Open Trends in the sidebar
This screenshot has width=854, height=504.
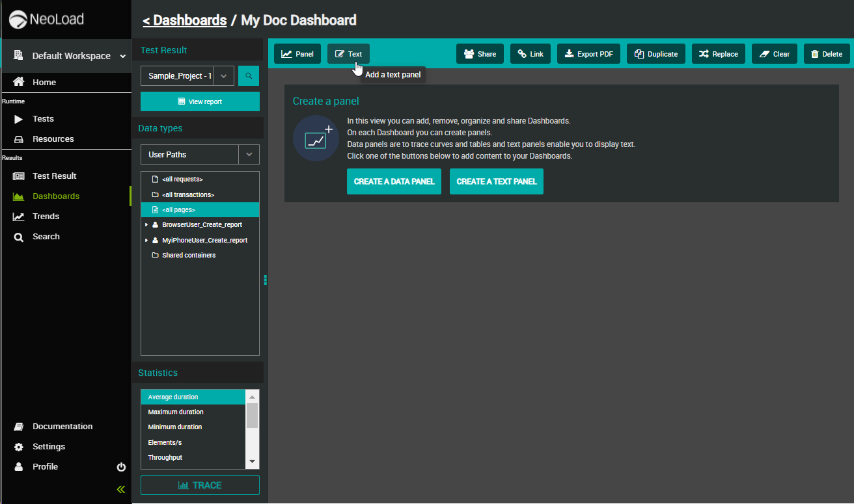(46, 217)
